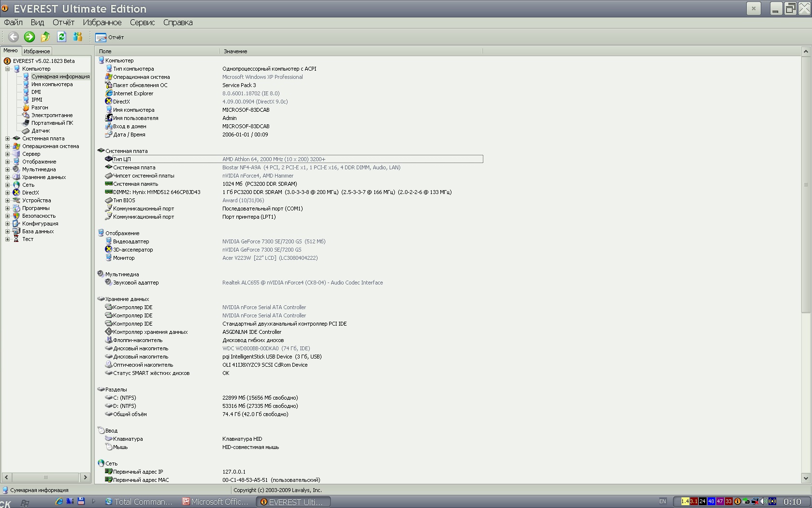Click the grey Back navigation arrow
Screen dimensions: 812x508
[14, 37]
